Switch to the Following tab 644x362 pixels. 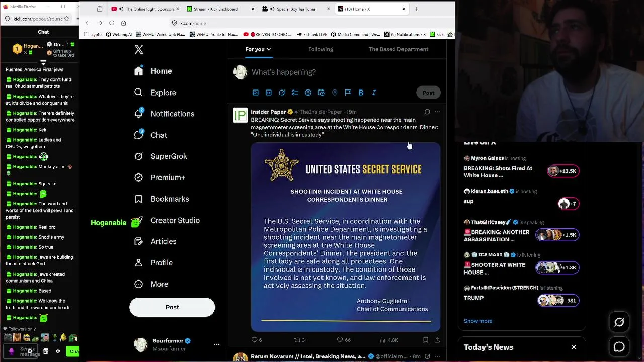point(320,49)
